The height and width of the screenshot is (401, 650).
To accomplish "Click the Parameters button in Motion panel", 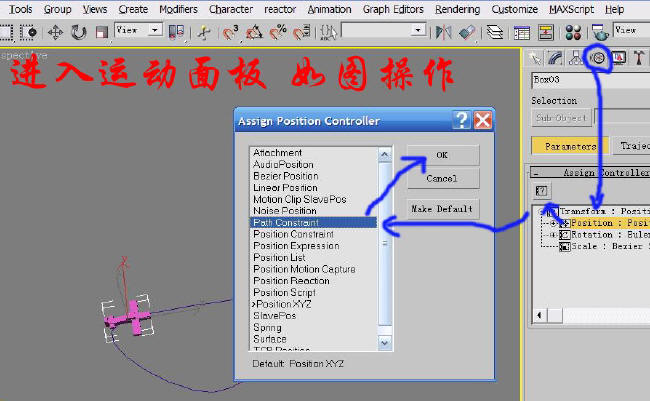I will [x=570, y=146].
